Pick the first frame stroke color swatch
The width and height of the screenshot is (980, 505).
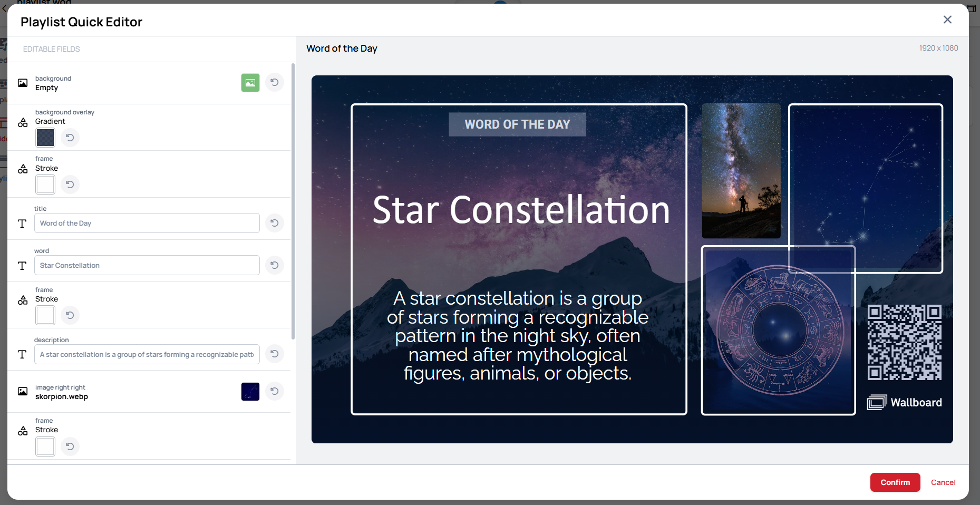(x=45, y=184)
